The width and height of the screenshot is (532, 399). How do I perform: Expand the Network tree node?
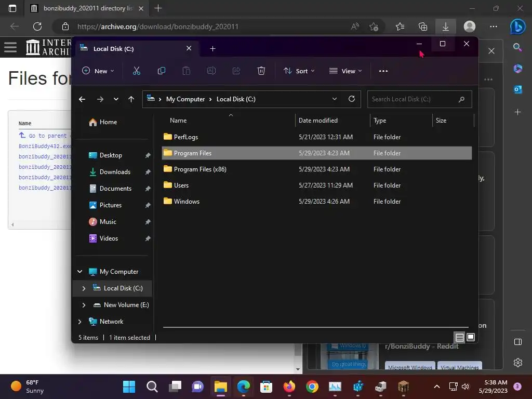[x=79, y=321]
